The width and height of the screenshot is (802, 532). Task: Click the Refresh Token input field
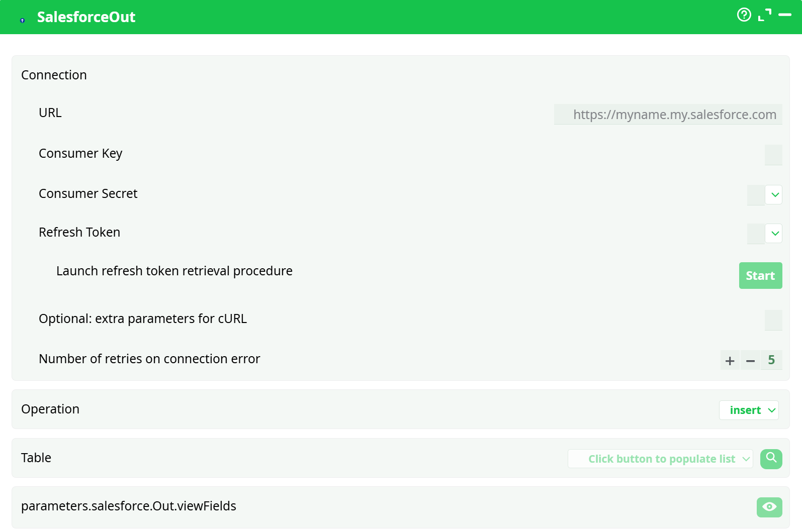click(756, 233)
